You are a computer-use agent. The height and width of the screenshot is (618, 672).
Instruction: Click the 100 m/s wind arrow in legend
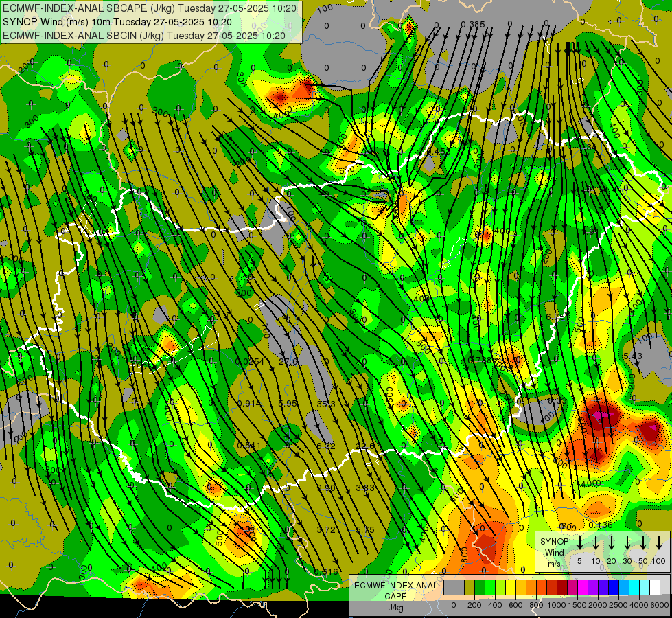659,543
